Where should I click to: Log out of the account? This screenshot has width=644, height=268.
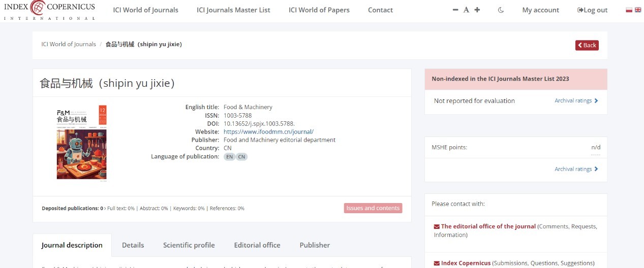pos(593,10)
